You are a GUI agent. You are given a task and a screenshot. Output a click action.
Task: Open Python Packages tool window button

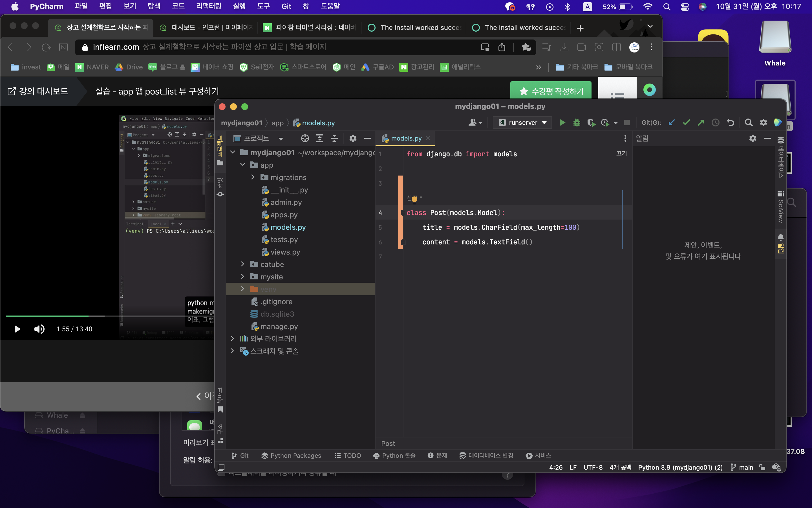[291, 456]
